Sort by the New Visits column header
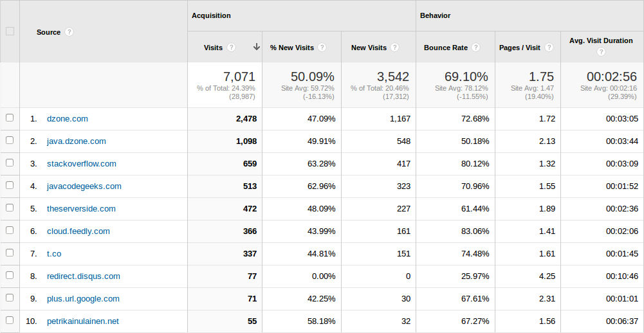The height and width of the screenshot is (333, 644). click(369, 48)
